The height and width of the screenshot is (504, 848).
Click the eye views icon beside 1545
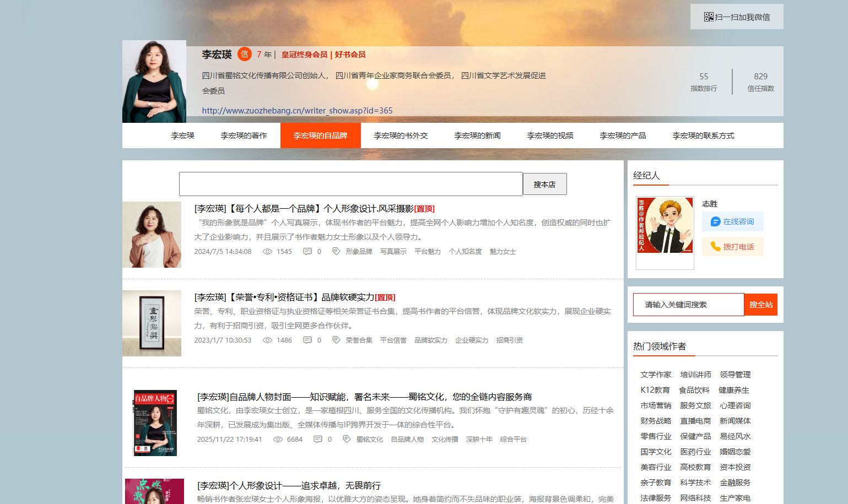coord(268,252)
